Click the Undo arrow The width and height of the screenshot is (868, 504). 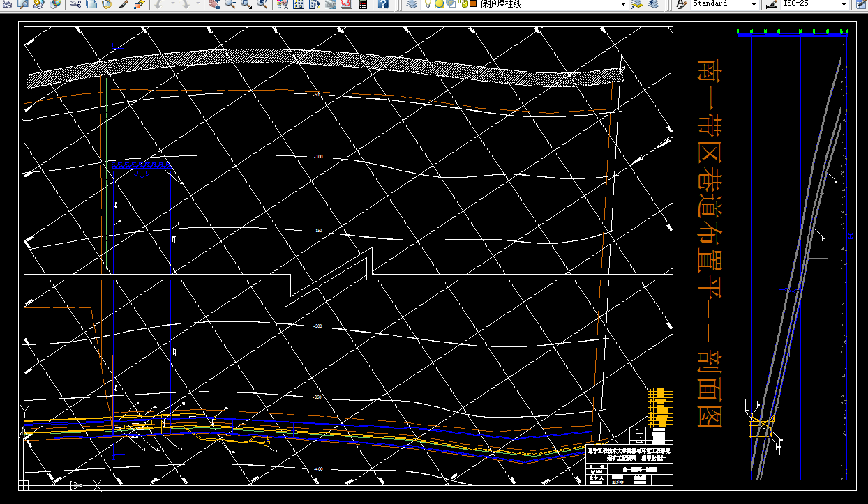(158, 3)
